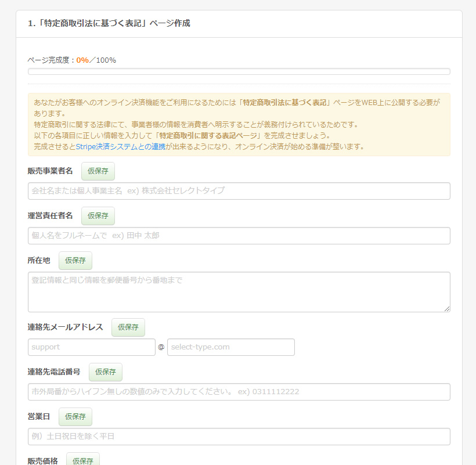Click email domain field showing 'select-type.com'
The width and height of the screenshot is (476, 465).
pyautogui.click(x=230, y=347)
